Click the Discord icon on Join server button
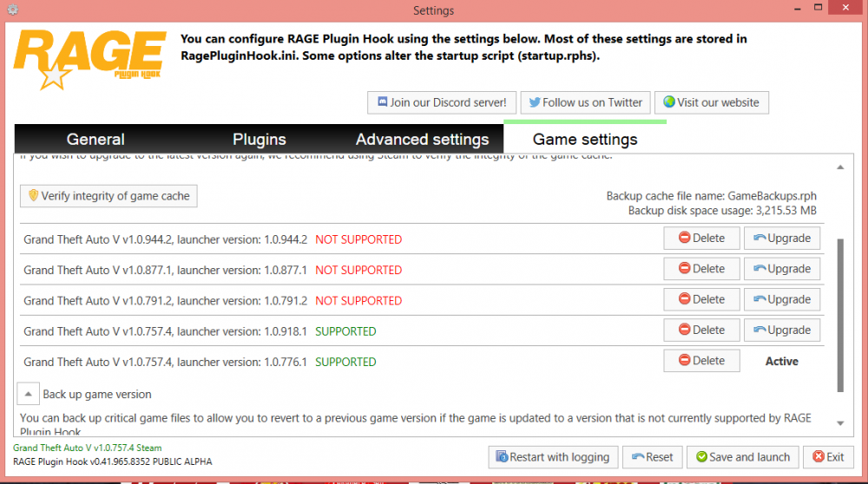This screenshot has width=868, height=484. [383, 101]
